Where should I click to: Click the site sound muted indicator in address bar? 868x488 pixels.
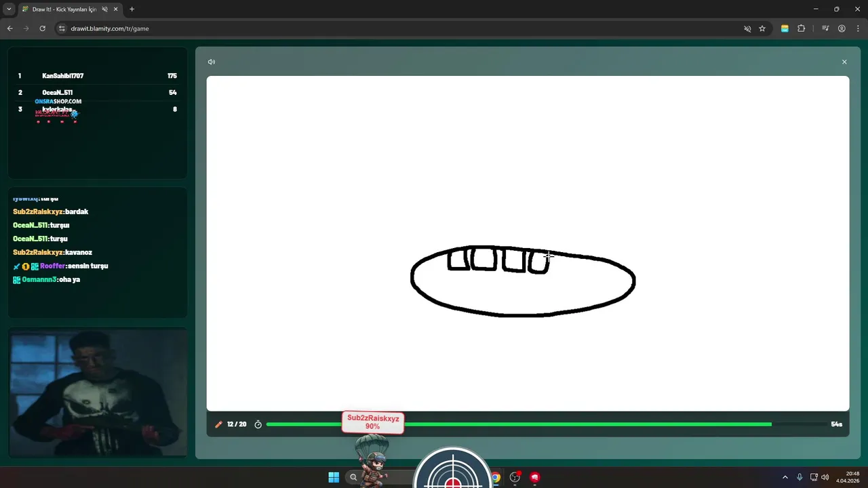point(747,28)
